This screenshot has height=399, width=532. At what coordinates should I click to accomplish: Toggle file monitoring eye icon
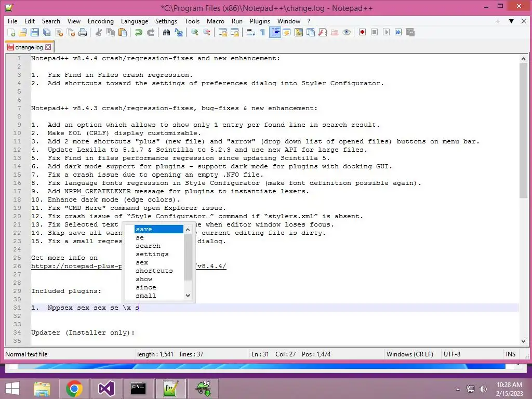[347, 32]
